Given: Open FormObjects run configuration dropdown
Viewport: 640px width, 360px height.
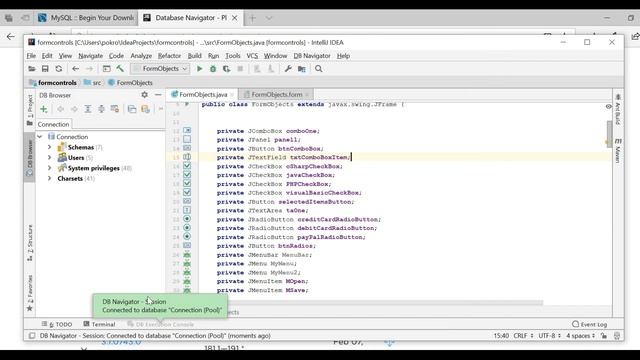Looking at the screenshot, I should click(160, 69).
